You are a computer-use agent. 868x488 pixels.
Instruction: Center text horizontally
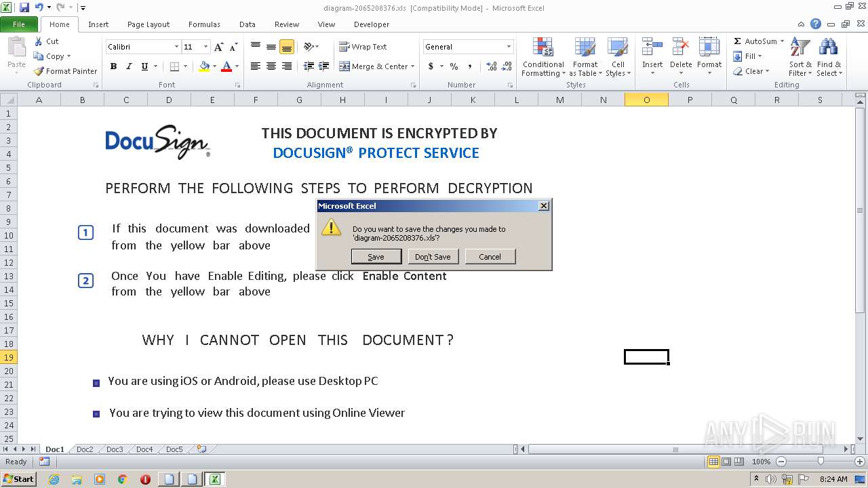click(271, 66)
